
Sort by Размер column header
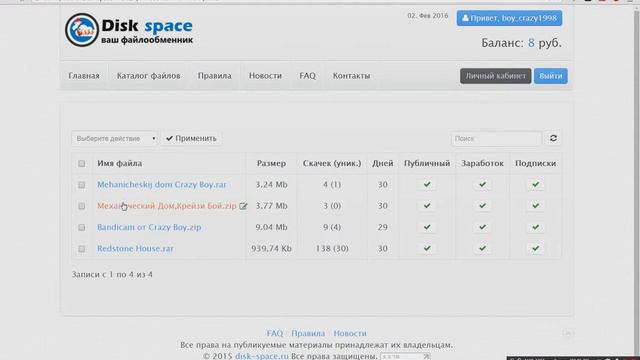click(271, 163)
